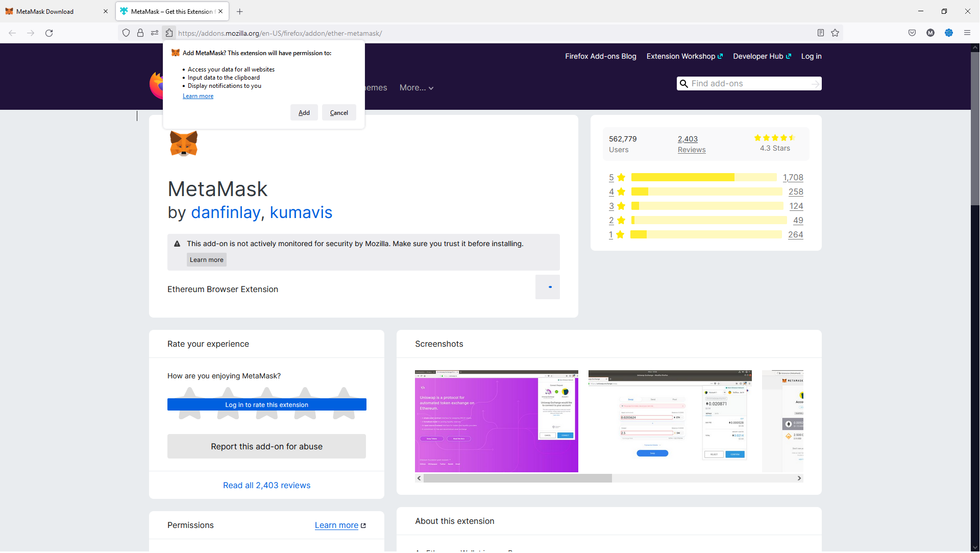Screen dimensions: 980x553
Task: Filter reviews by 4 stars
Action: click(x=617, y=192)
